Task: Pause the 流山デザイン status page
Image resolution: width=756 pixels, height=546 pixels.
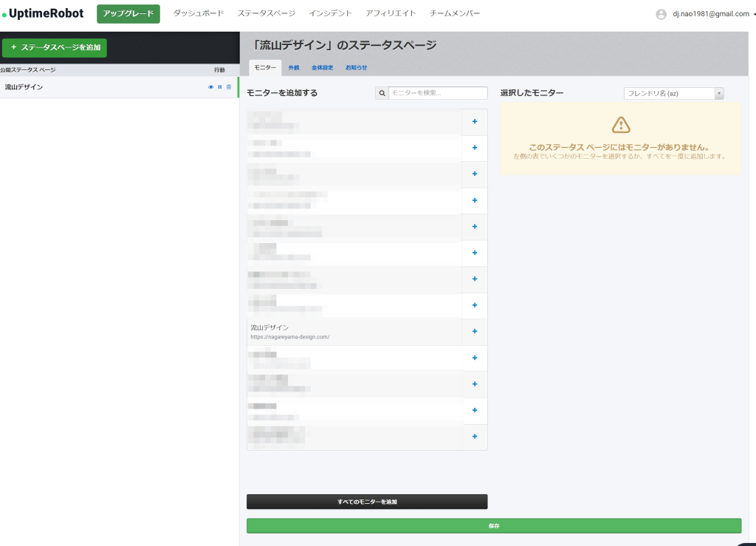Action: [219, 87]
